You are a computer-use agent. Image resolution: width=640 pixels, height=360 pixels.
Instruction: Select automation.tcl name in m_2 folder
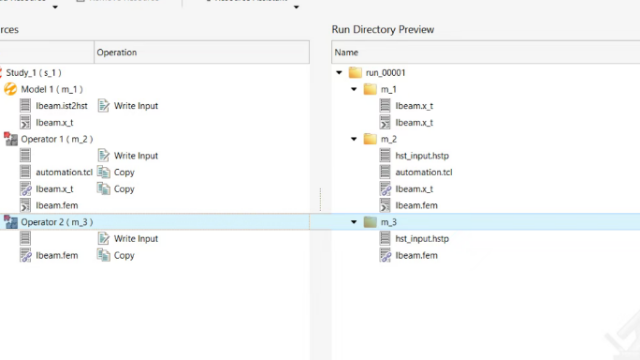coord(424,172)
